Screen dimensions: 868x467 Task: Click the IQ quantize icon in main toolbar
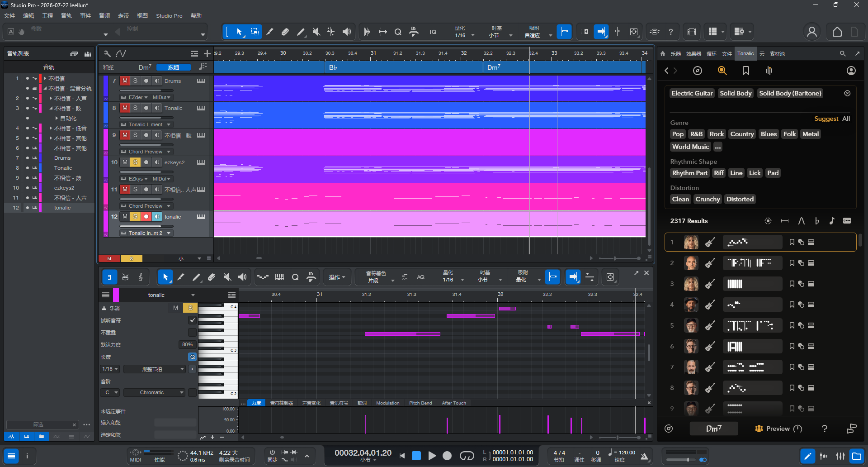[433, 32]
